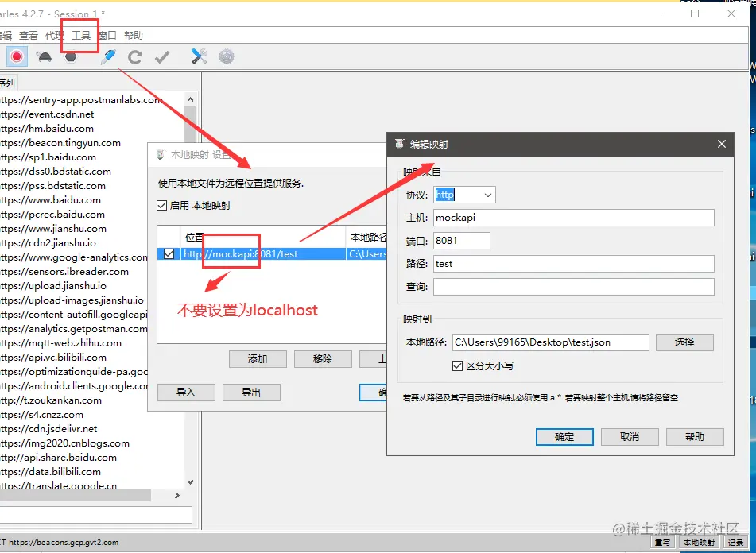Click the 位置 column header

pos(263,237)
